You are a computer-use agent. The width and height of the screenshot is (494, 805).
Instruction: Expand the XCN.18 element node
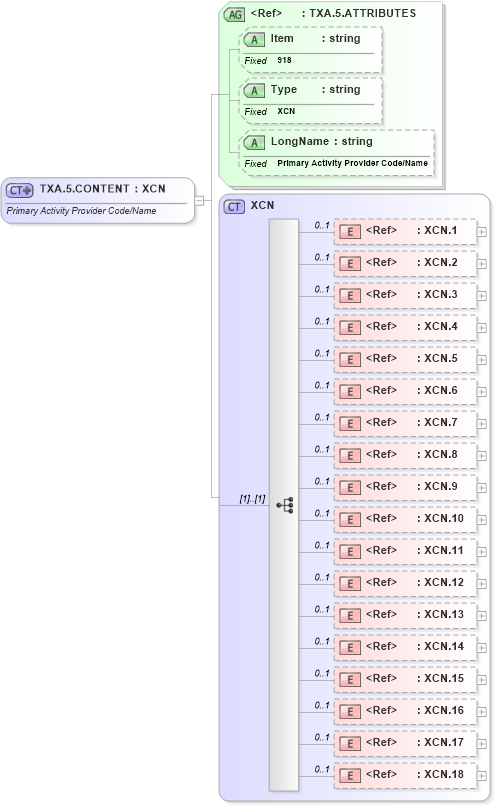coord(481,776)
